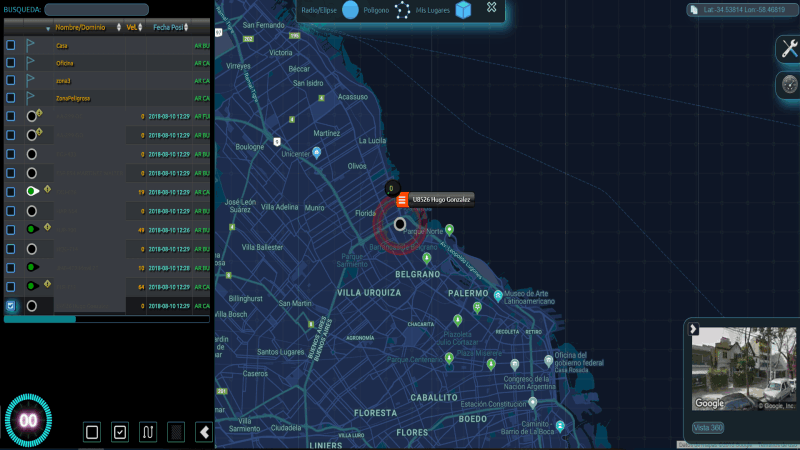This screenshot has width=800, height=450.
Task: Expand the Street View preview panel arrow
Action: coord(693,329)
